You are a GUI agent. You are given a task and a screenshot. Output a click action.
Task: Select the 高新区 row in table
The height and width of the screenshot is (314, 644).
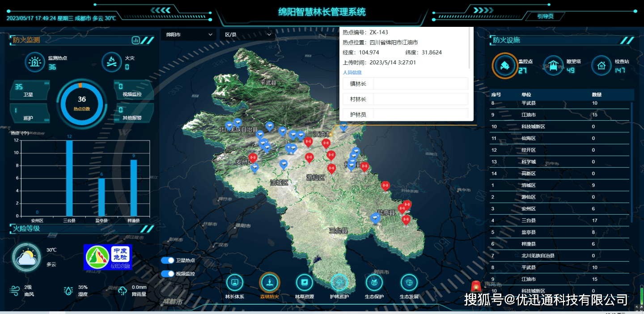[560, 174]
